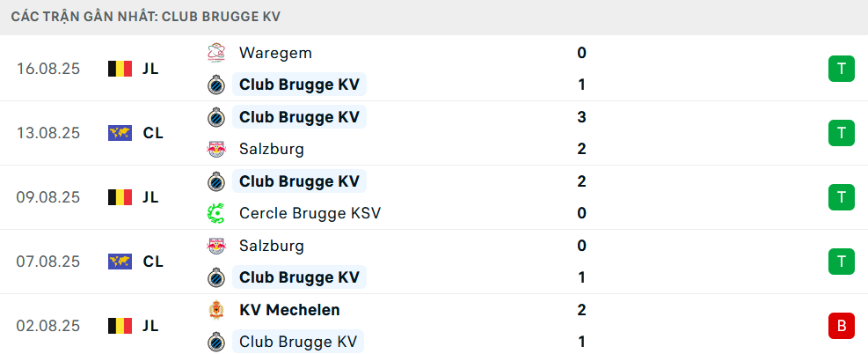Open the KV Mechelen team link

(x=289, y=310)
